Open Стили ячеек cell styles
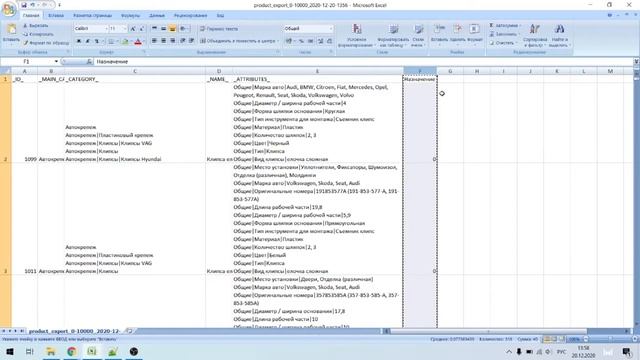This screenshot has width=640, height=360. pyautogui.click(x=418, y=36)
